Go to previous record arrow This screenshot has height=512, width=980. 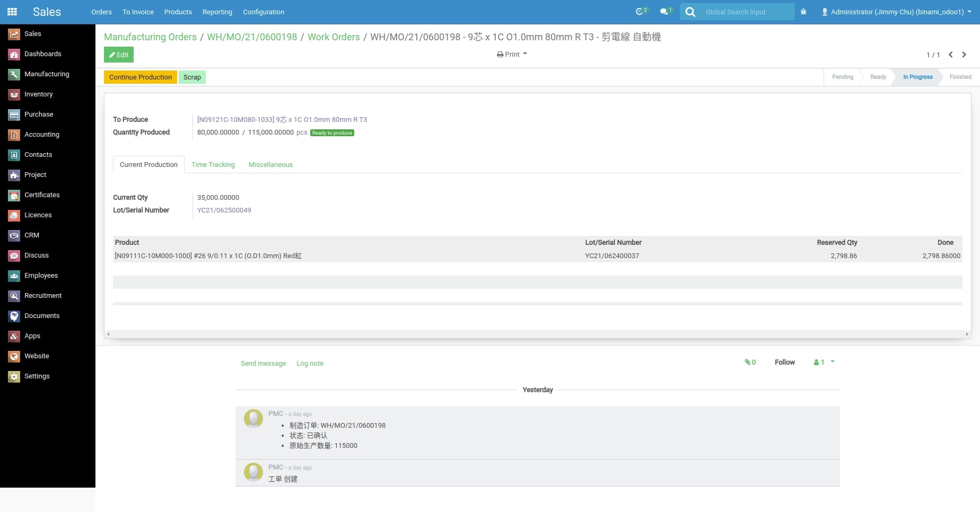[x=951, y=55]
